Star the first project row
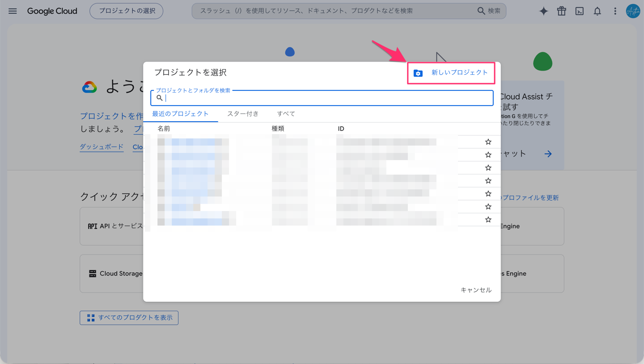Viewport: 644px width, 364px height. pyautogui.click(x=488, y=142)
